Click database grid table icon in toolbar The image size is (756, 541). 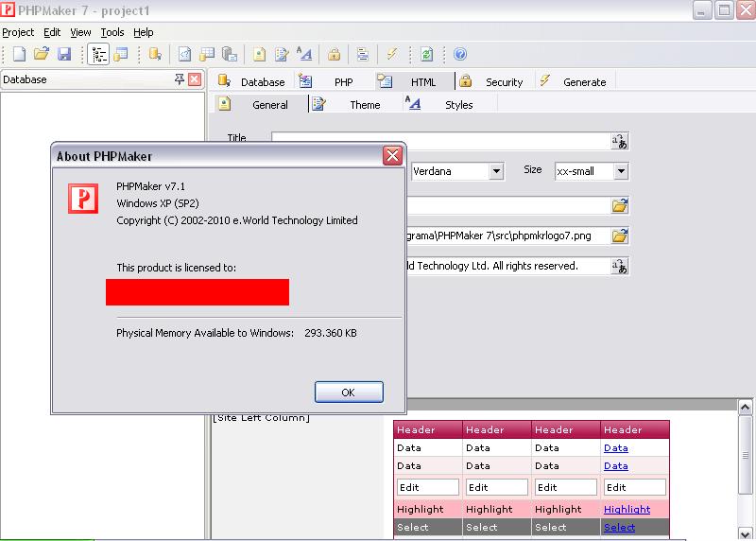pos(207,54)
